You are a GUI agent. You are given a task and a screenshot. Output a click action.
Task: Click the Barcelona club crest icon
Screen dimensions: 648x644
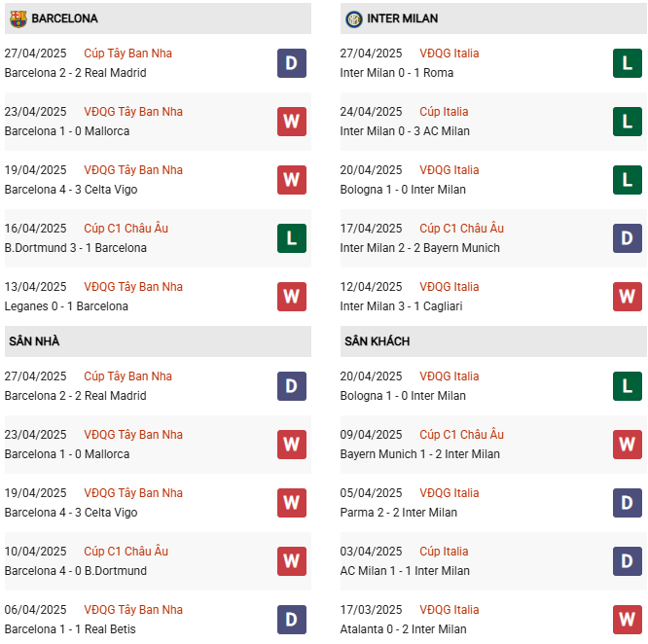point(18,18)
